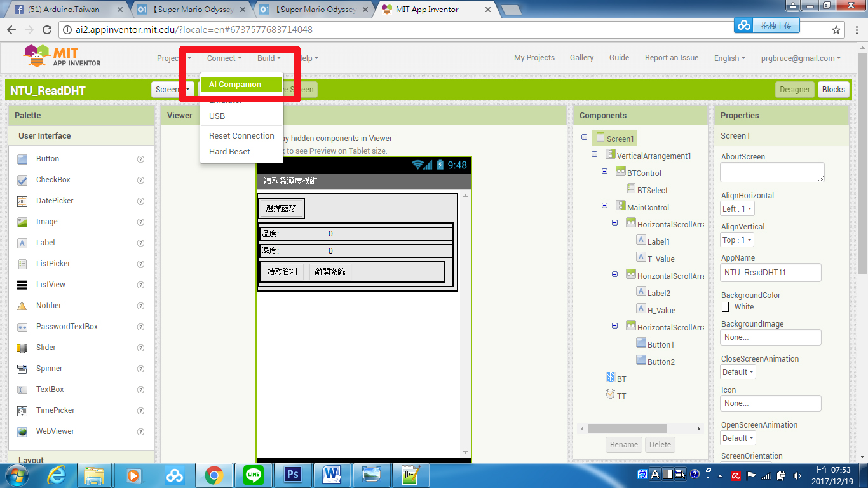Click the Label palette icon
868x488 pixels.
coord(22,243)
